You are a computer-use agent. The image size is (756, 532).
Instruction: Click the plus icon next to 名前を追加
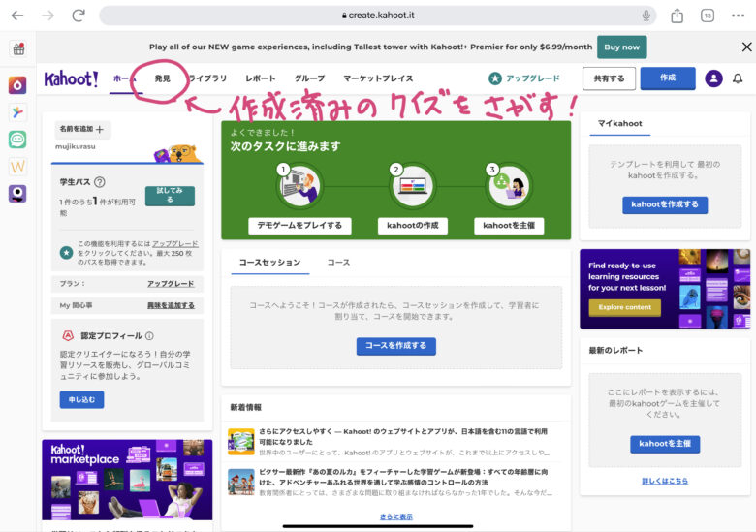(x=99, y=129)
